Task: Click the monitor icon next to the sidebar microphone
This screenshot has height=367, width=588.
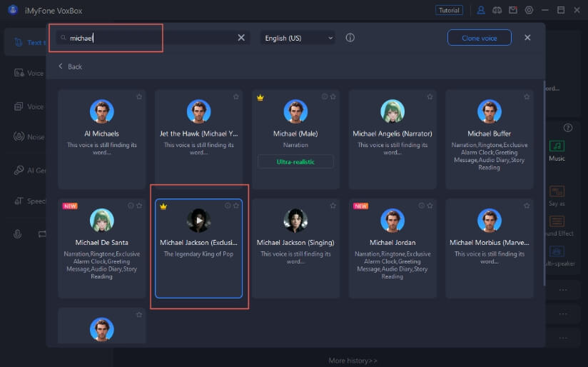Action: (x=42, y=234)
